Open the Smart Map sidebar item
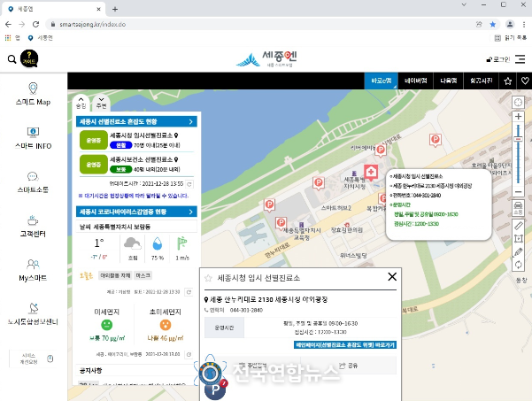 click(33, 94)
